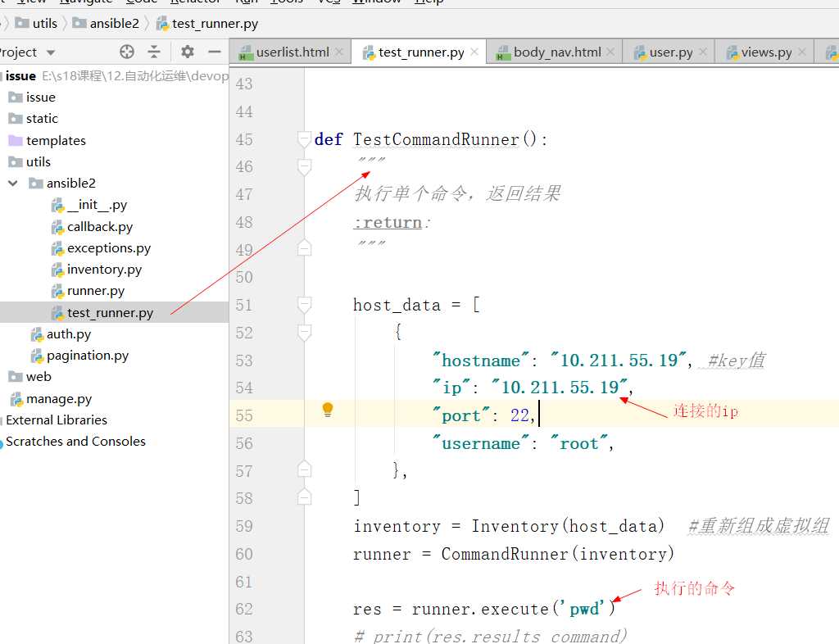Screen dimensions: 839x644
Task: Click fold end marker at line 58
Action: coord(305,497)
